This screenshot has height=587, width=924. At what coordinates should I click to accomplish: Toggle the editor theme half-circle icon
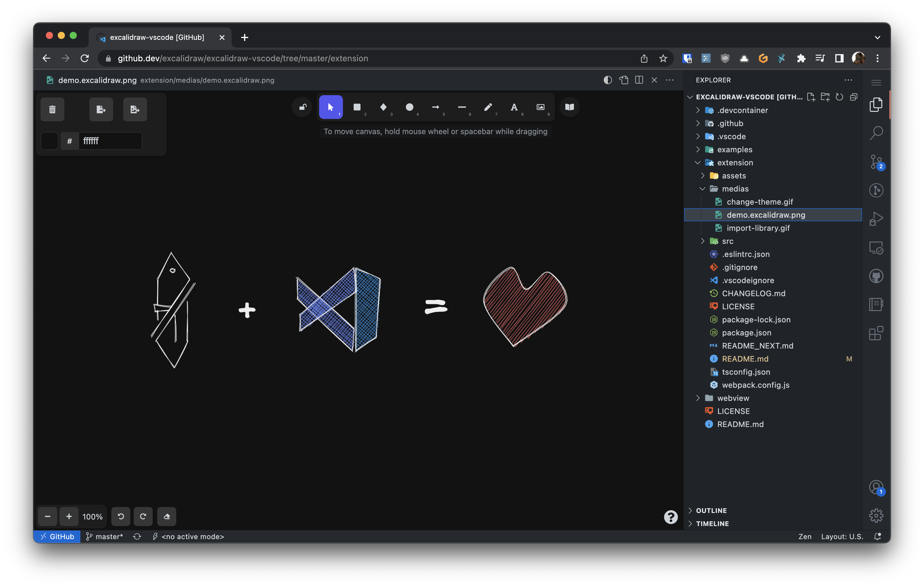point(608,80)
